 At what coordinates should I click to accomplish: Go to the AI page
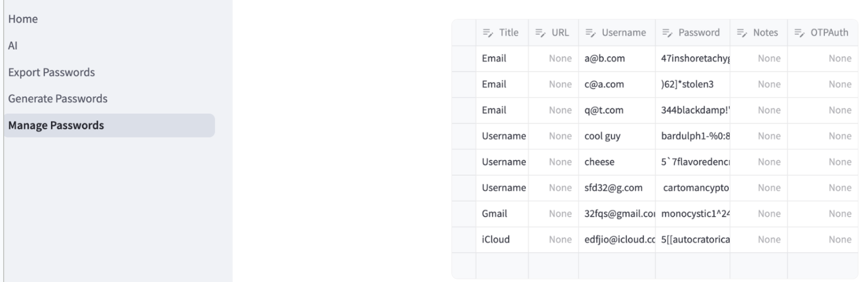pos(13,46)
